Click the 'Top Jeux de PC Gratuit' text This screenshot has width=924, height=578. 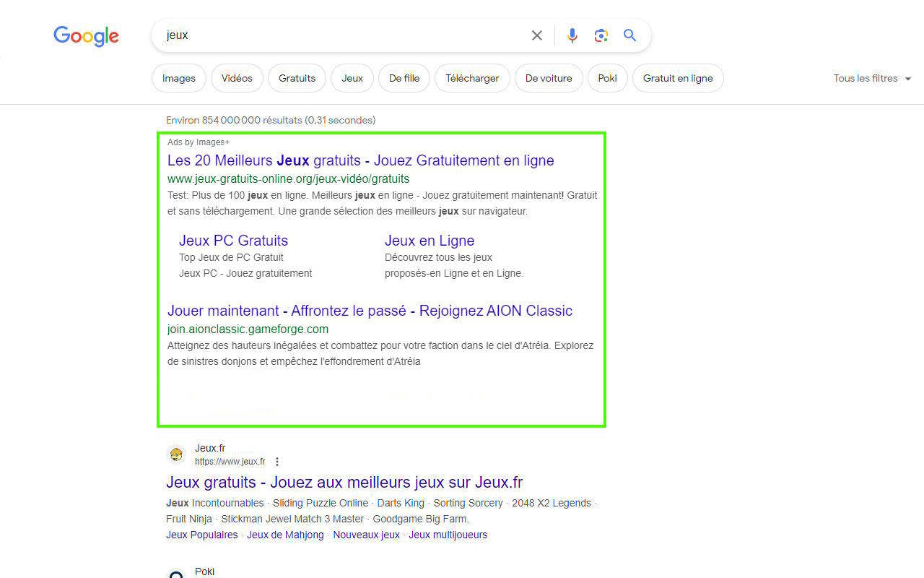click(x=231, y=257)
